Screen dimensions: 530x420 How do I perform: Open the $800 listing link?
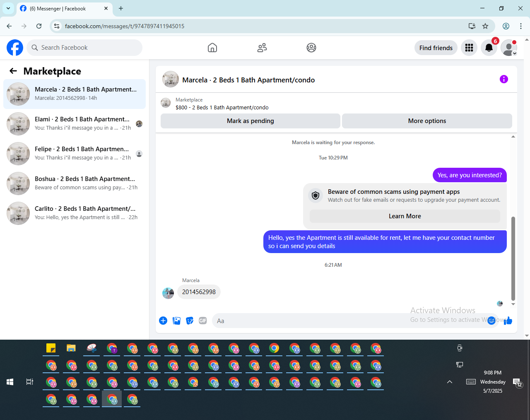[222, 107]
